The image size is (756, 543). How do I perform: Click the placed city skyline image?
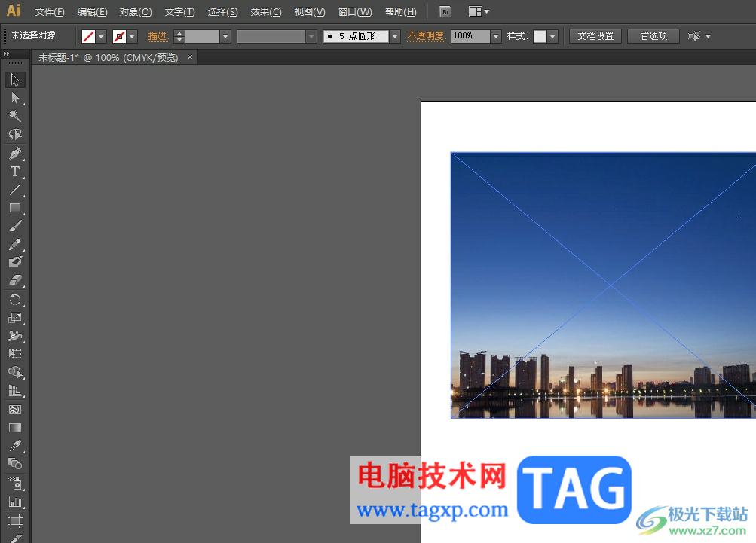(x=603, y=285)
